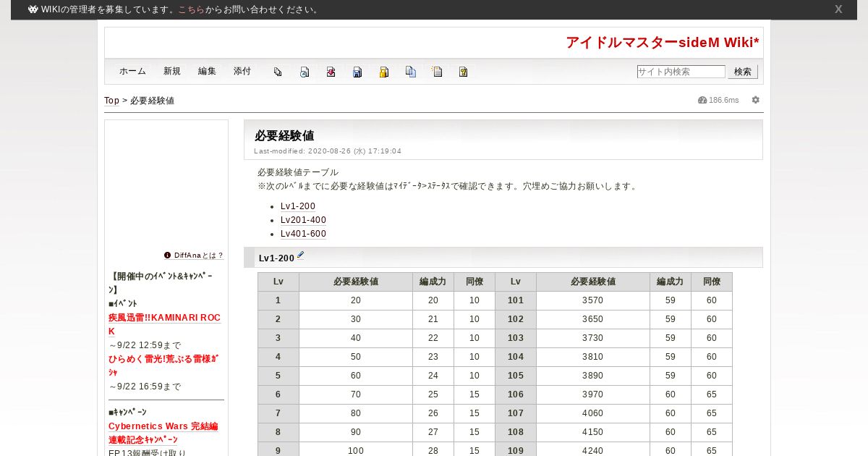This screenshot has height=456, width=868.
Task: Open the 編集 menu item
Action: (207, 71)
